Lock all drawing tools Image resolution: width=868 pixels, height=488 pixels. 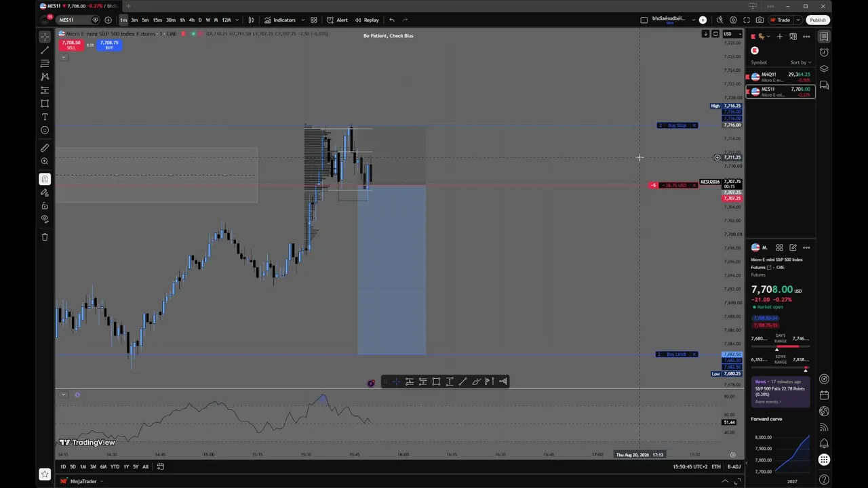45,205
